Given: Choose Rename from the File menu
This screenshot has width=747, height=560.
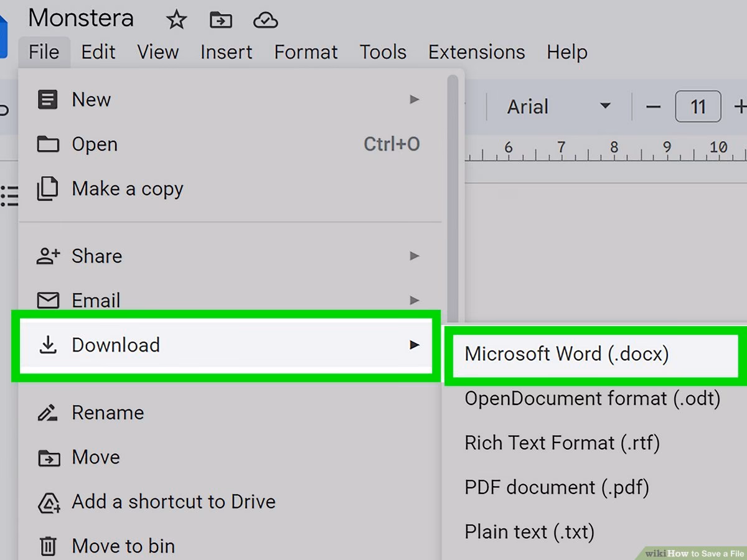Looking at the screenshot, I should [x=230, y=413].
